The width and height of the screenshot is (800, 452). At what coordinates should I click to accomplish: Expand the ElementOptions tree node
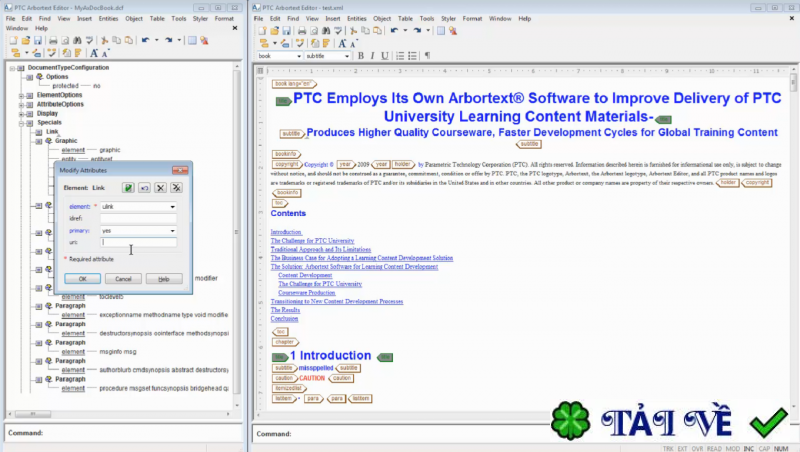pyautogui.click(x=21, y=95)
